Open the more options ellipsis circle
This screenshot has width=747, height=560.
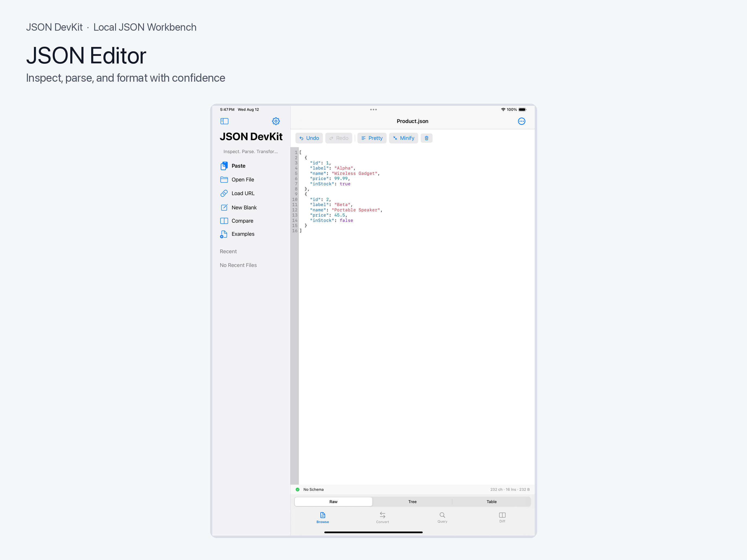[x=521, y=121]
